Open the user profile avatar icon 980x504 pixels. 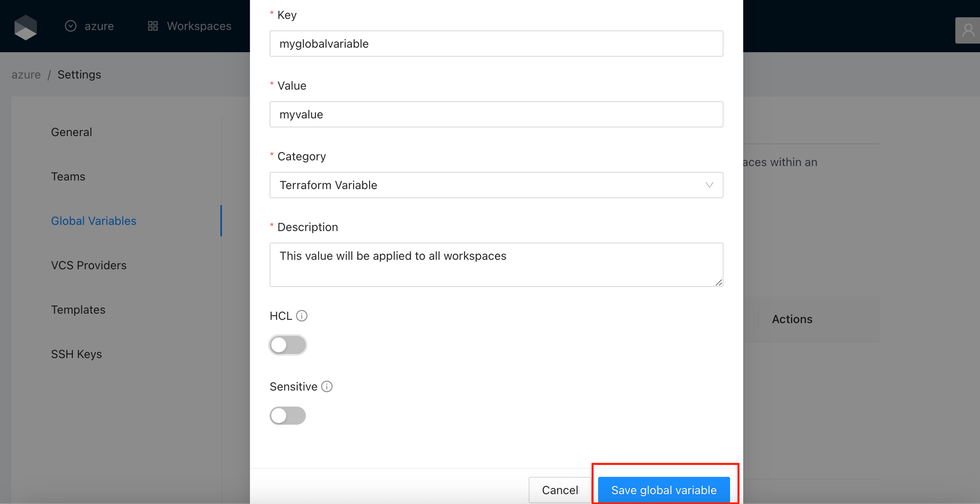click(x=968, y=30)
